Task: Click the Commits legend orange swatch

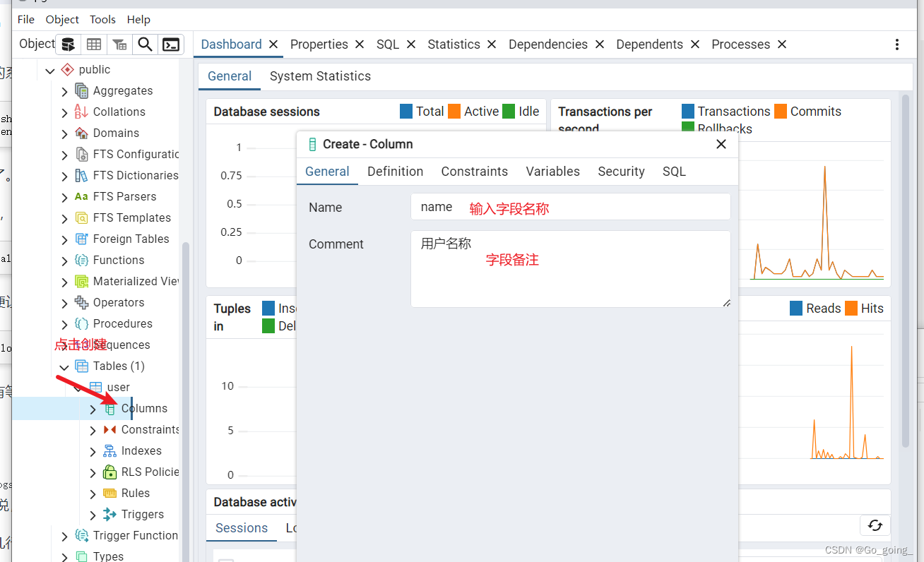Action: pyautogui.click(x=781, y=112)
